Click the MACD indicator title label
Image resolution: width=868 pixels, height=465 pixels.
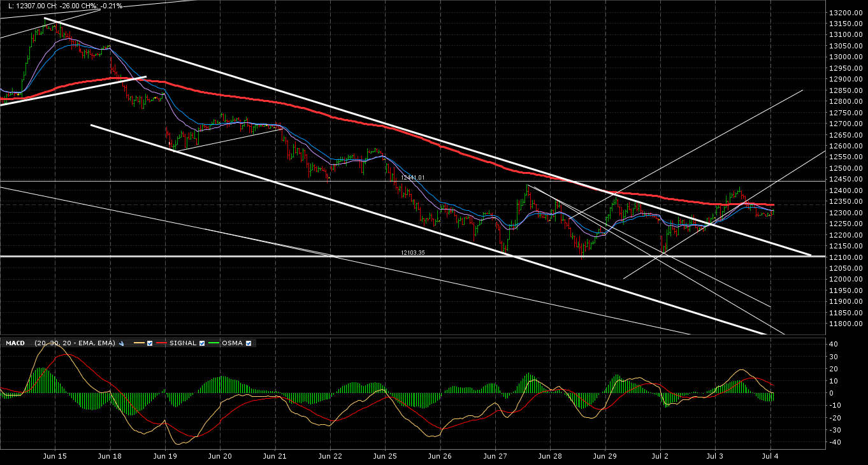(15, 343)
